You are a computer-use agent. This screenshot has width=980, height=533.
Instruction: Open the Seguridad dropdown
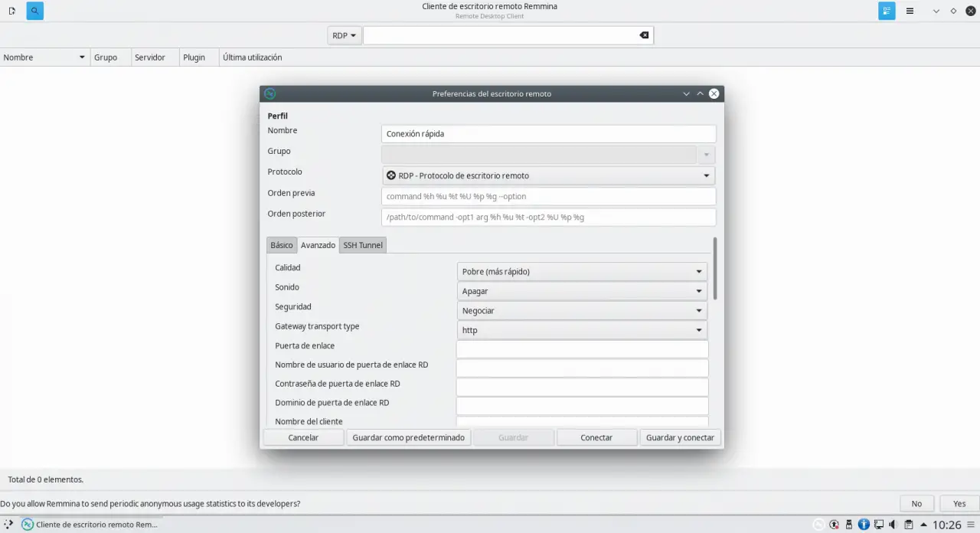[x=582, y=310]
